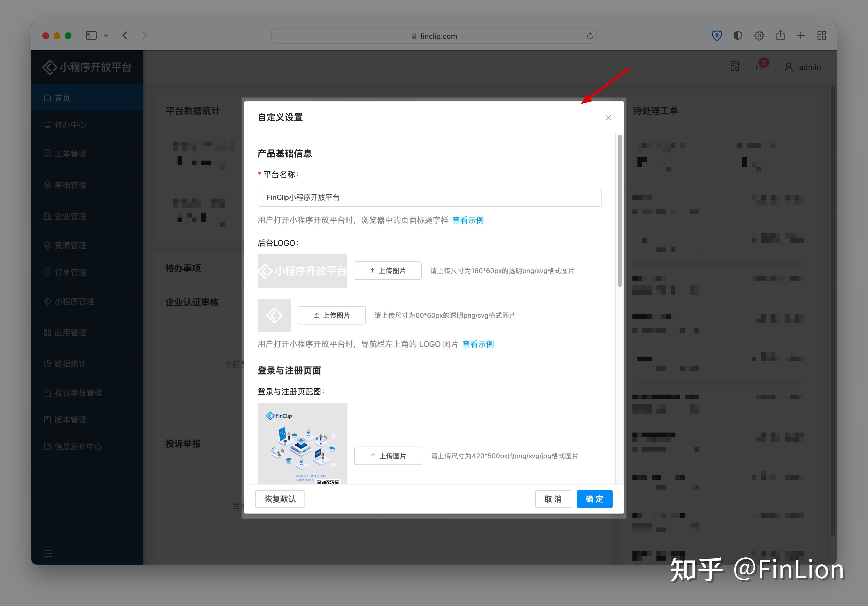Click the 小程序开放平台 logo in sidebar
868x606 pixels.
[87, 67]
